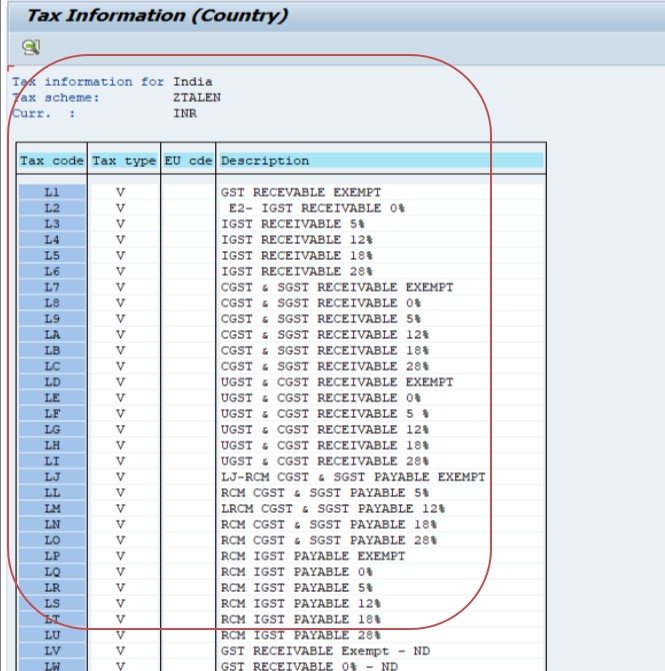This screenshot has height=671, width=665.
Task: Click the tax scheme value ZTALEN
Action: (x=197, y=98)
